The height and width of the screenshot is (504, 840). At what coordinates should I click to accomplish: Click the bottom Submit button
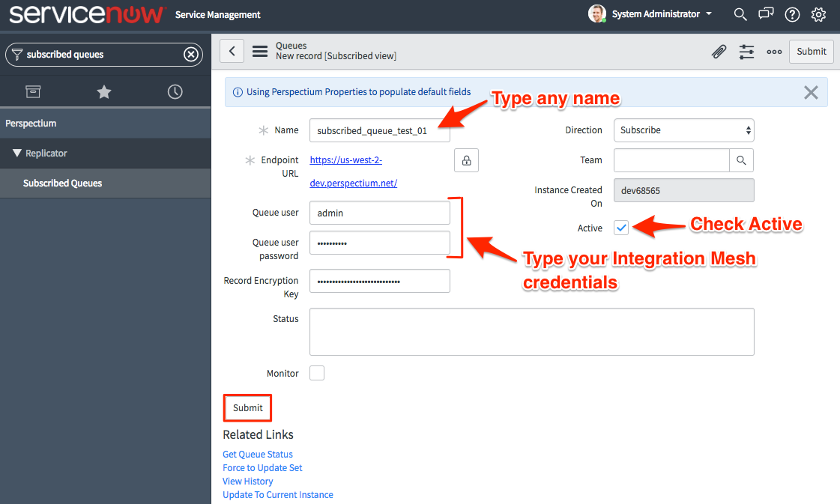[x=247, y=407]
